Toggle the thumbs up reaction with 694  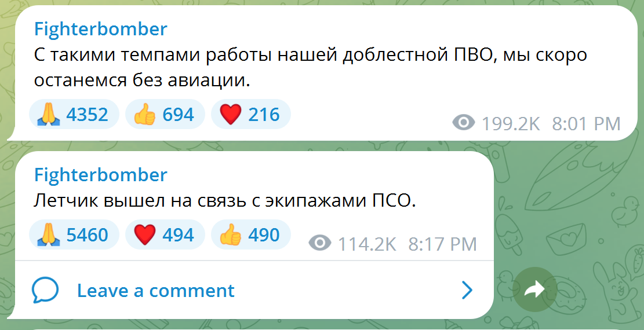point(165,115)
